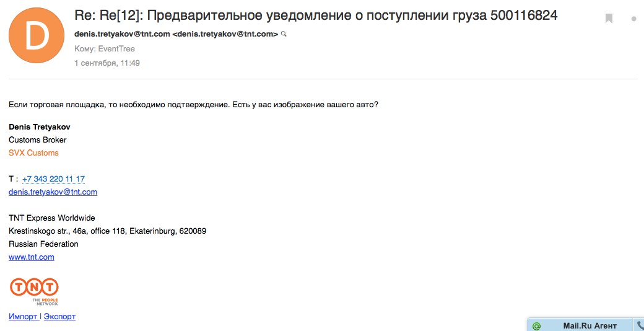Click the denis.tretyakov@tnt.com signature email link

tap(53, 192)
